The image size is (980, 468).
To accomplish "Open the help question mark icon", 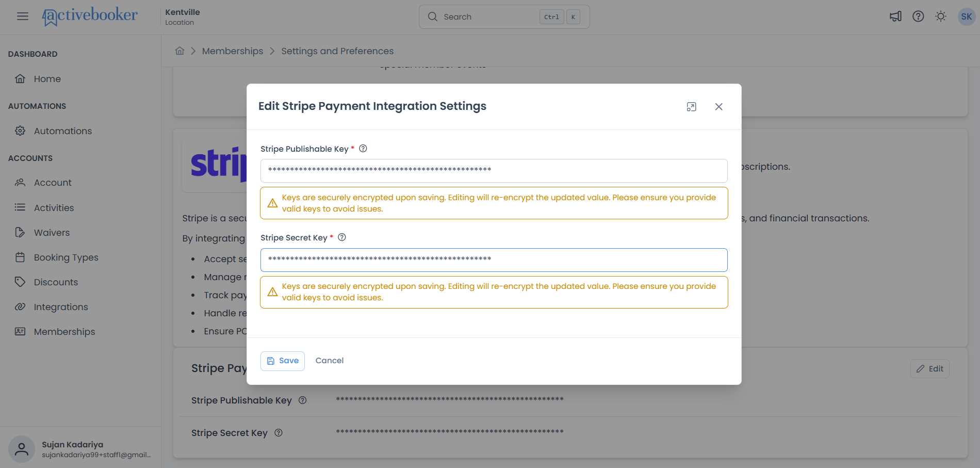I will click(918, 17).
